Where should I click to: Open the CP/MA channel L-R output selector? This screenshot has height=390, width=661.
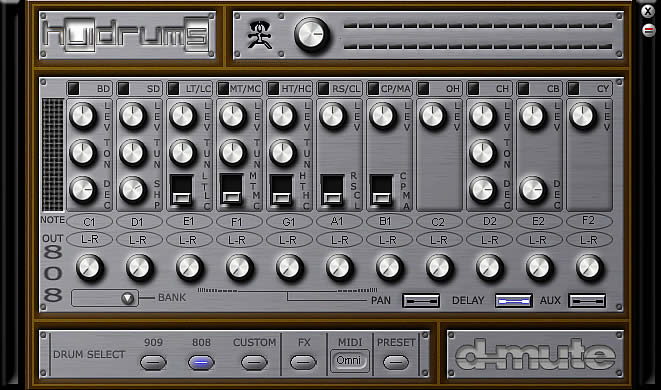click(389, 239)
